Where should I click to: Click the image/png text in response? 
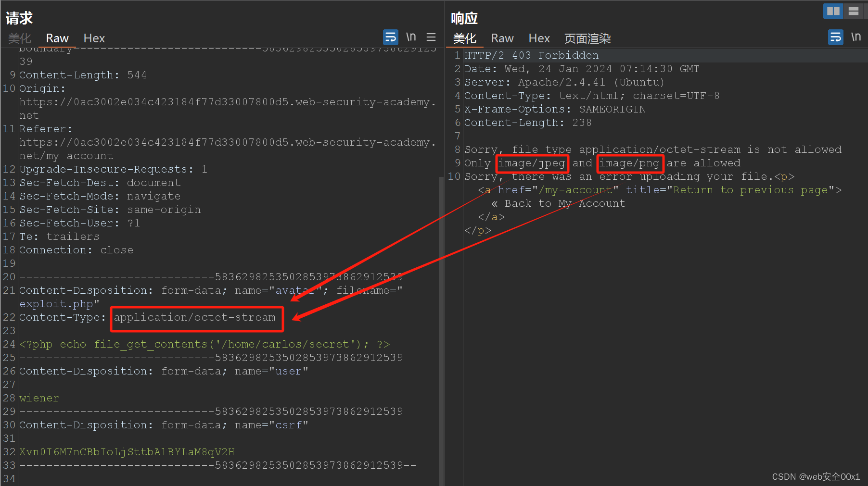point(629,163)
